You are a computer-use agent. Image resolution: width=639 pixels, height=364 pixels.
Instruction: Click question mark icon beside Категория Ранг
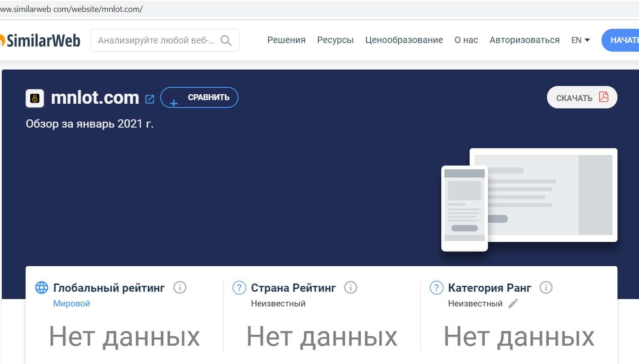click(436, 288)
